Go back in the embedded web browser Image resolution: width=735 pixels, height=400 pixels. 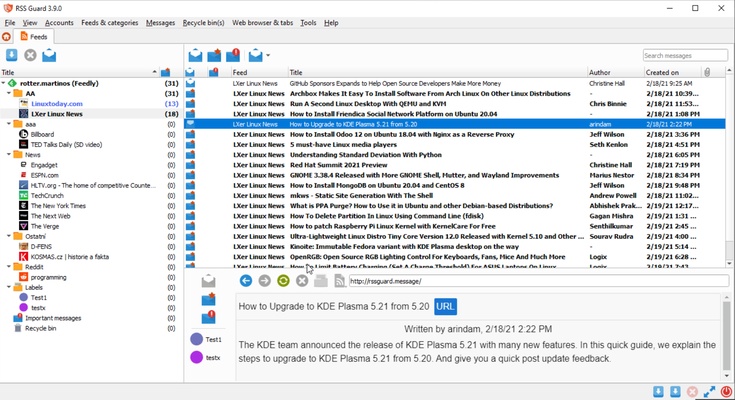coord(246,281)
